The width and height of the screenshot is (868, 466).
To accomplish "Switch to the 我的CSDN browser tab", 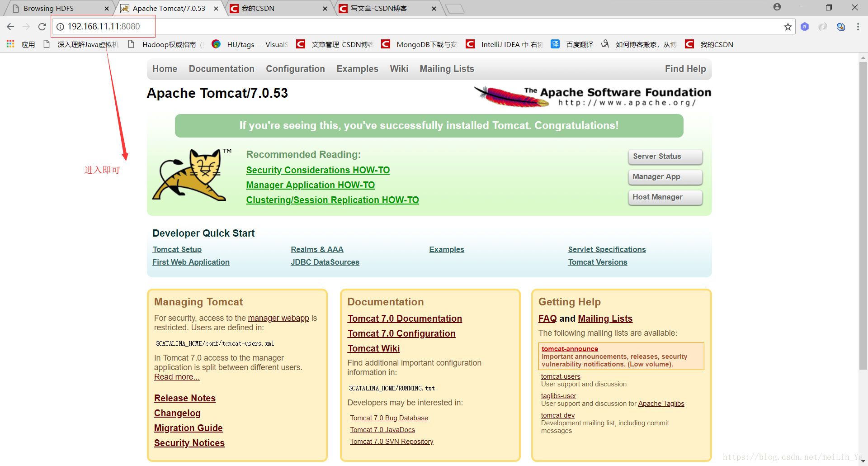I will click(x=278, y=9).
